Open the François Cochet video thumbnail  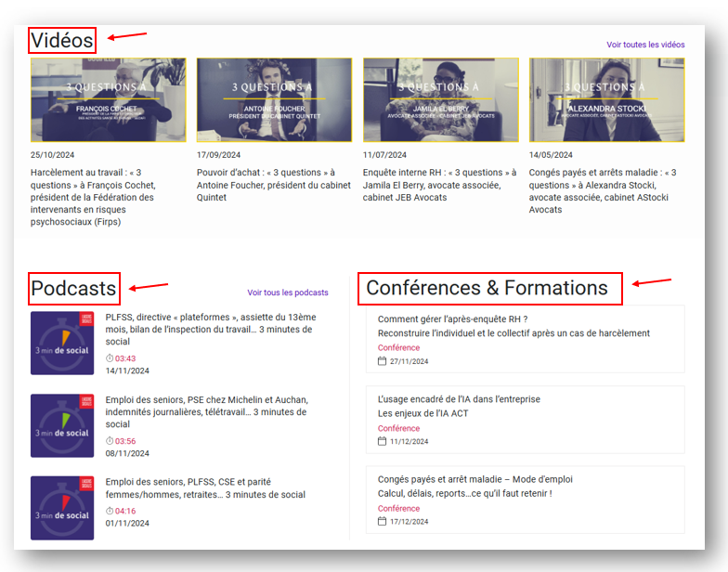click(108, 100)
